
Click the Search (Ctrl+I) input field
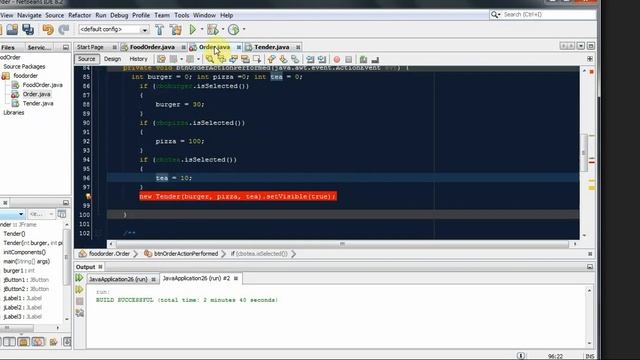tap(548, 15)
